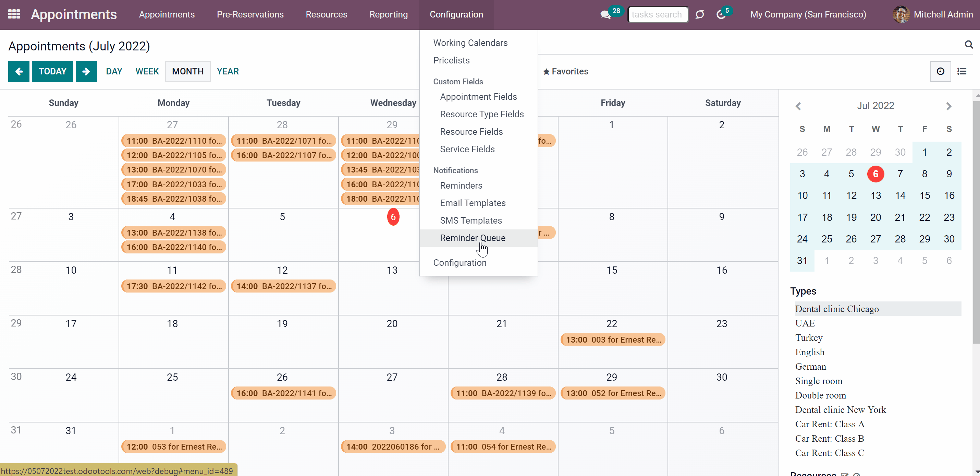Click the search magnifier icon

[969, 45]
